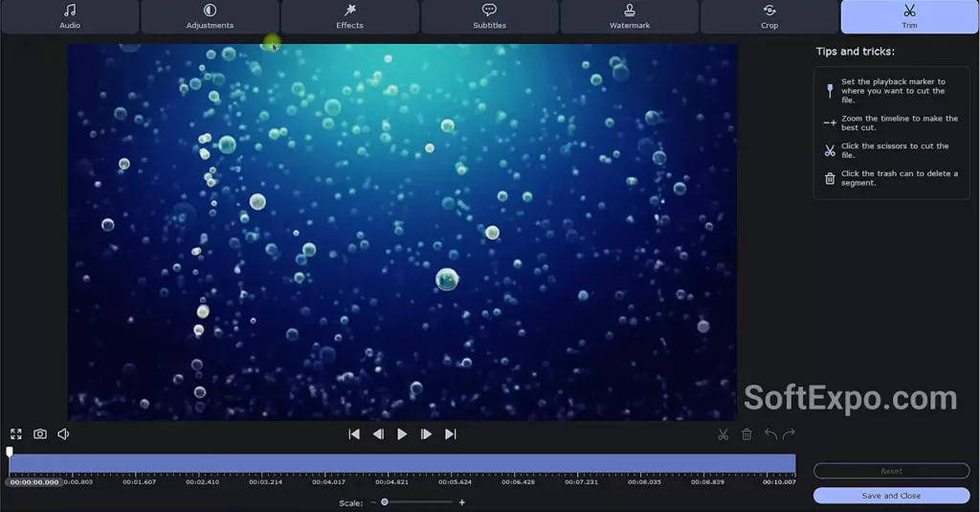Click the blue clip segment in the timeline
Screen dimensions: 980x512
[x=403, y=463]
